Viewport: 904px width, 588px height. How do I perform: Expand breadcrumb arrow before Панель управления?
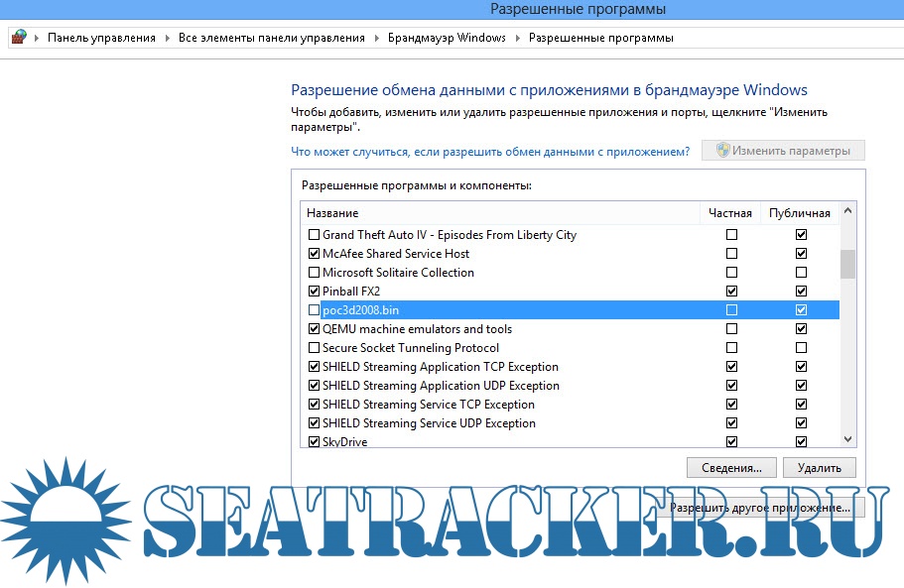click(38, 38)
